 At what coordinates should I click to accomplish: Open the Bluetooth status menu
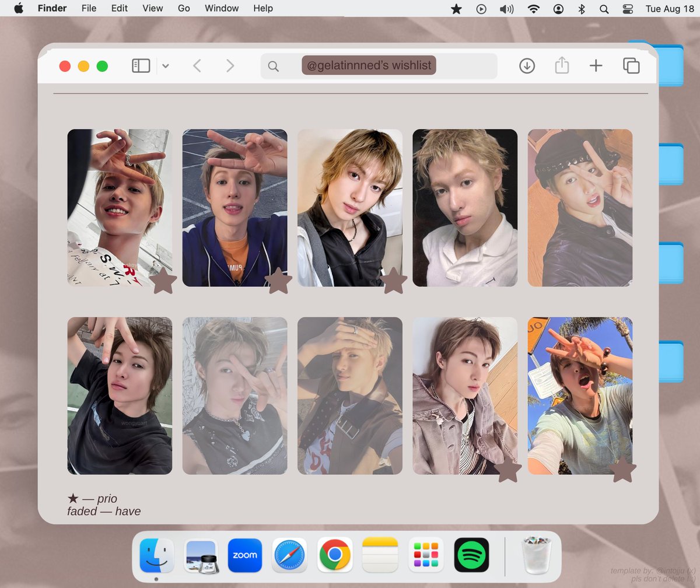[581, 9]
